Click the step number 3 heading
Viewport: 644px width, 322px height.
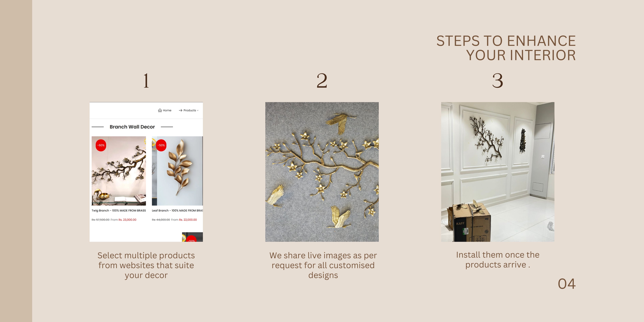point(497,81)
